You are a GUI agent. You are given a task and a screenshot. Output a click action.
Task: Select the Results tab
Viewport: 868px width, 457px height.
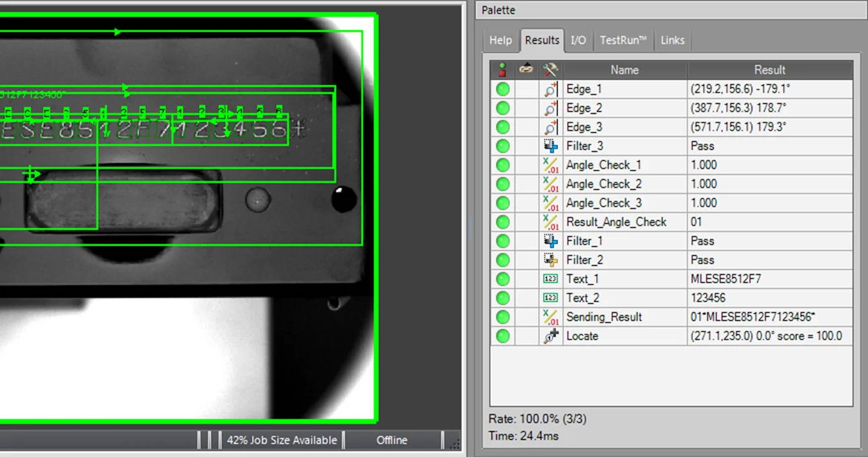click(x=542, y=40)
